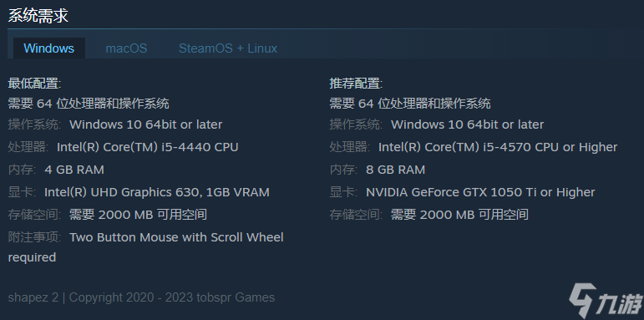The image size is (644, 320).
Task: Click the 系统需求 section heading
Action: pos(38,16)
